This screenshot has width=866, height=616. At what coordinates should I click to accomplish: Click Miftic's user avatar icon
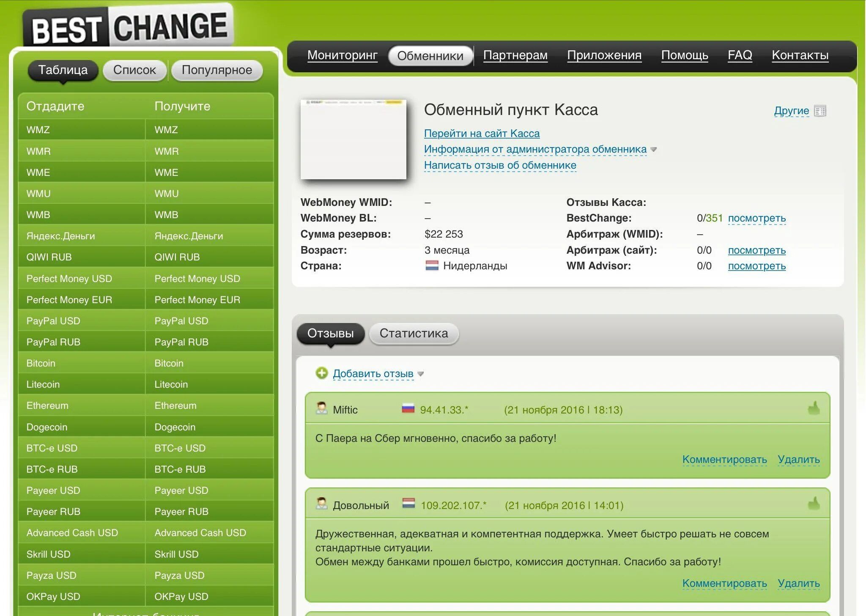pos(322,408)
